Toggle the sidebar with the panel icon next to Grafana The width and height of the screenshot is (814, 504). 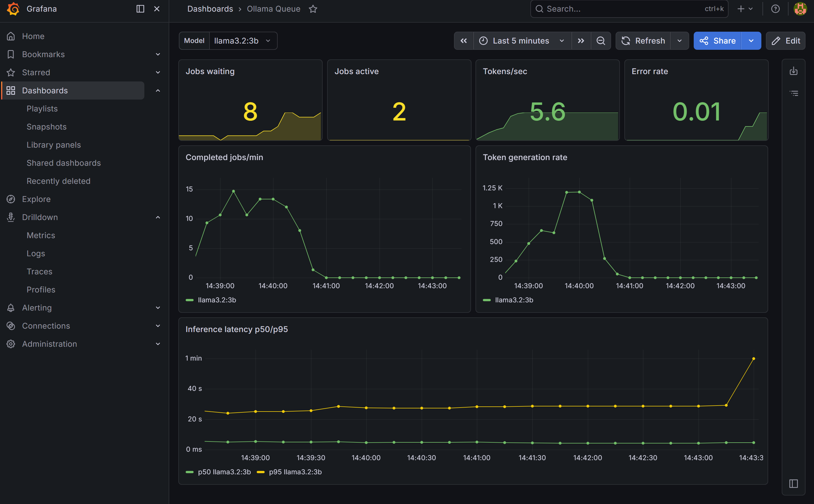pyautogui.click(x=140, y=9)
